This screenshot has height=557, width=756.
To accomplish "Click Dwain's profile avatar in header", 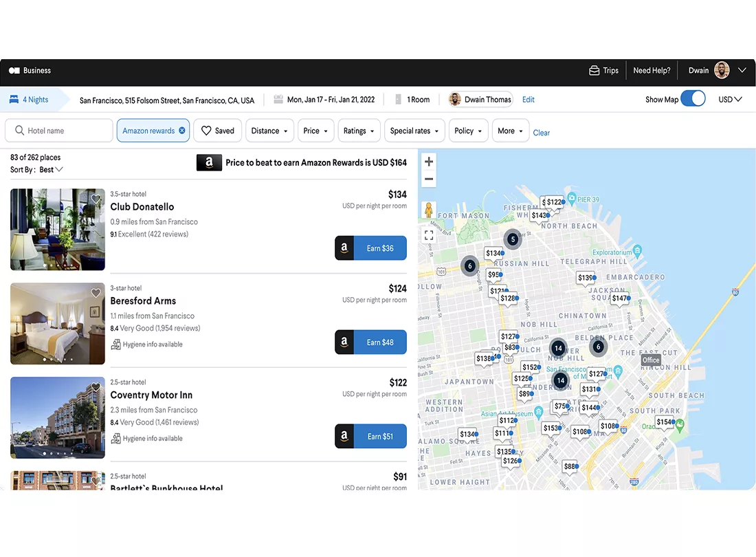I will [x=721, y=70].
